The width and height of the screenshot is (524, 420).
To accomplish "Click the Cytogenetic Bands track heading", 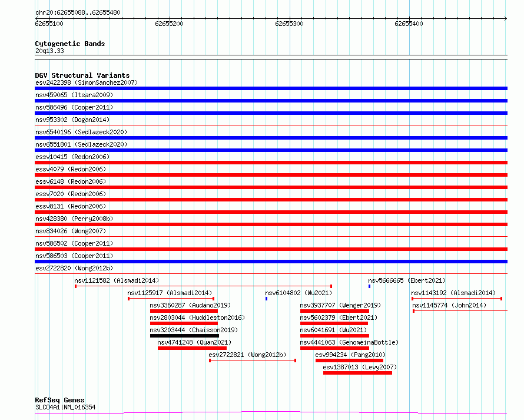I will pyautogui.click(x=70, y=44).
